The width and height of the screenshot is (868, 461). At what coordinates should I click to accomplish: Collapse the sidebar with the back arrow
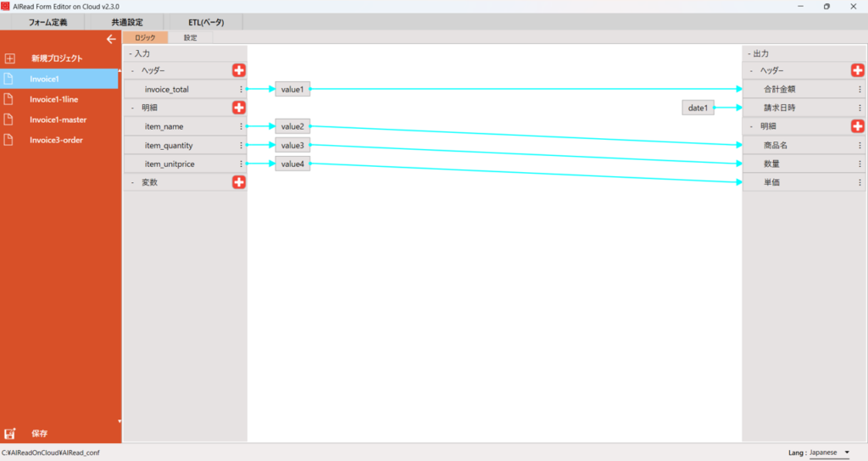pos(111,39)
